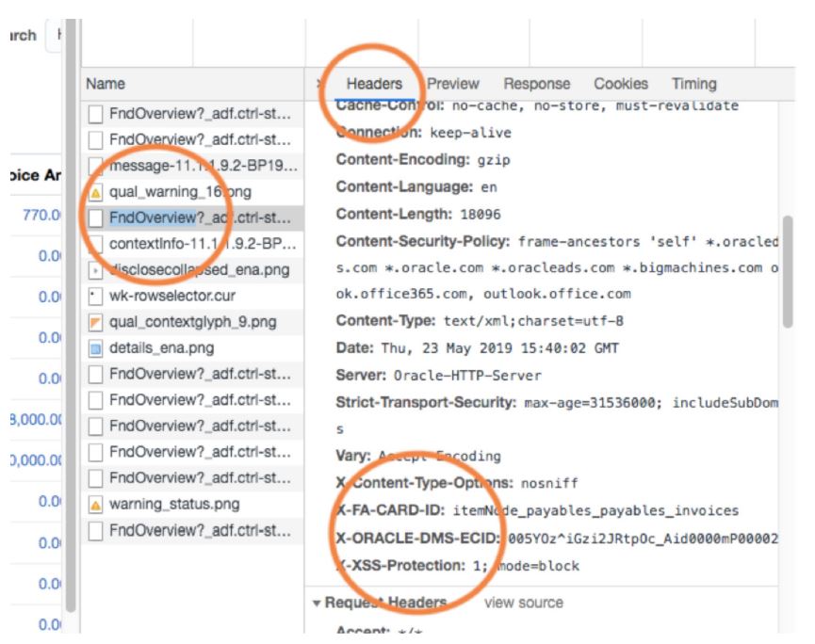This screenshot has height=644, width=815.
Task: Switch to the Preview tab
Action: pyautogui.click(x=455, y=83)
